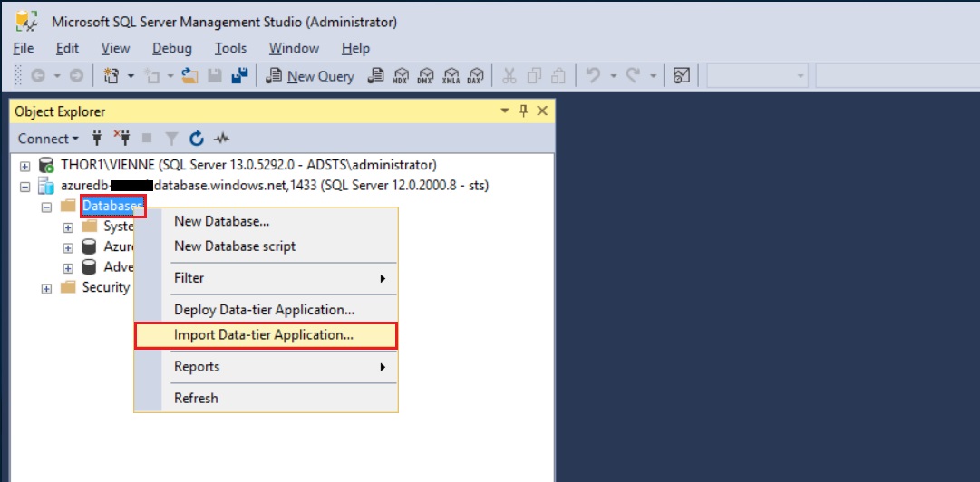Click the Database Engine Query icon
This screenshot has width=980, height=482.
click(374, 76)
